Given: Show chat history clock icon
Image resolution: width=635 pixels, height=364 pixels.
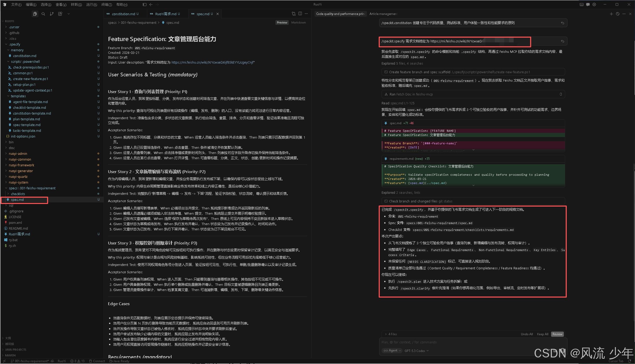Looking at the screenshot, I should pyautogui.click(x=618, y=14).
